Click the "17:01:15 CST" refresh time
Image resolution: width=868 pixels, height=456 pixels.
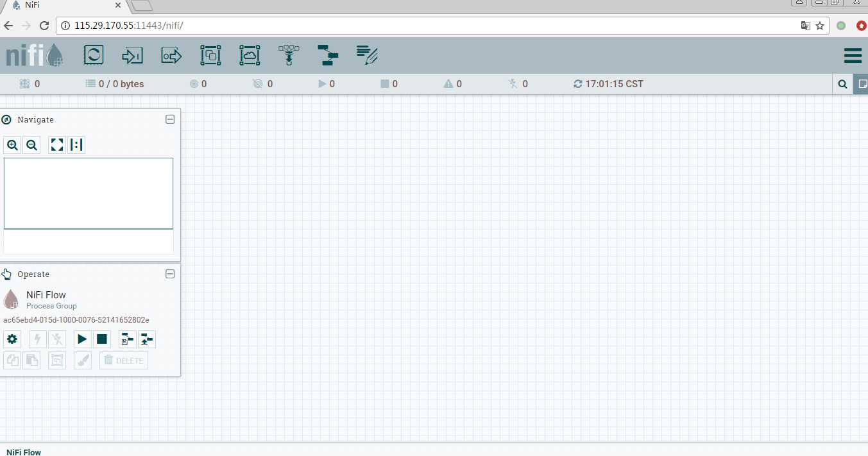click(609, 84)
